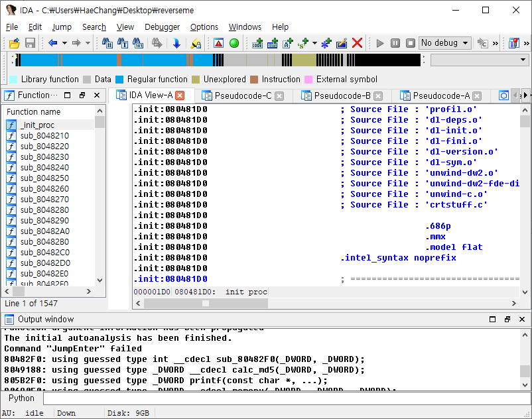Image resolution: width=532 pixels, height=419 pixels.
Task: Open the forward-history dropdown arrow
Action: pyautogui.click(x=88, y=43)
